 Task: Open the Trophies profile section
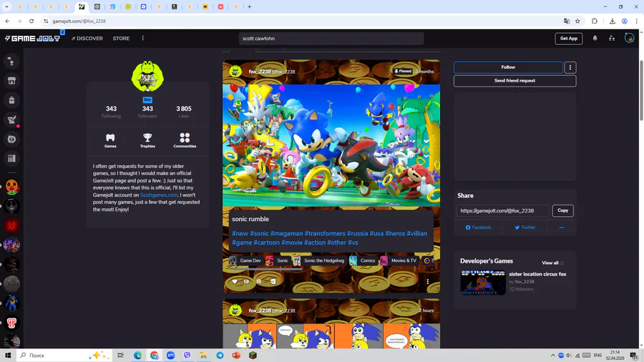tap(147, 140)
